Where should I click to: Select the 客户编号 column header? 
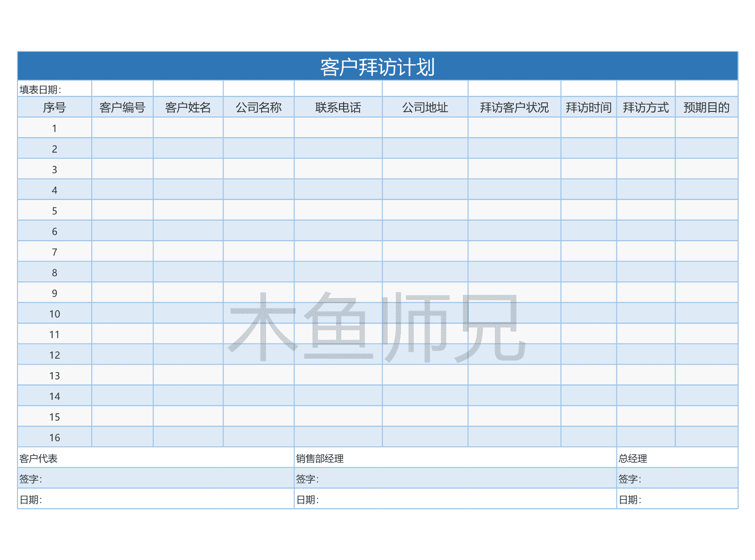point(122,107)
